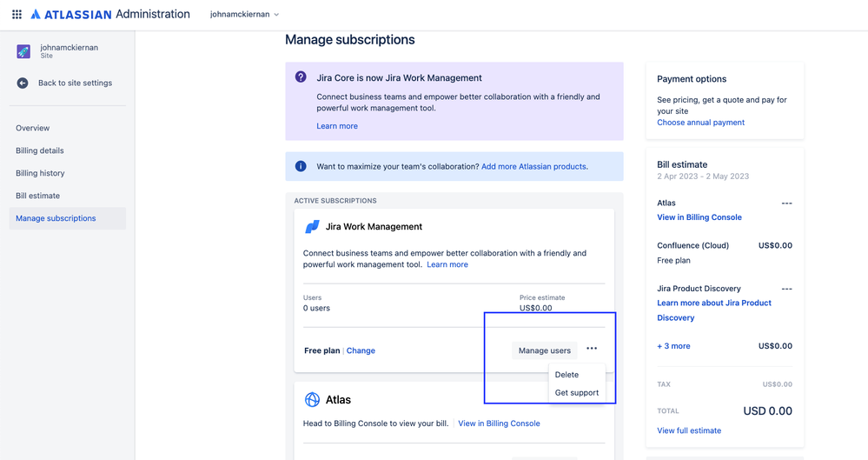
Task: Click Learn more in Jira Core banner
Action: [337, 126]
